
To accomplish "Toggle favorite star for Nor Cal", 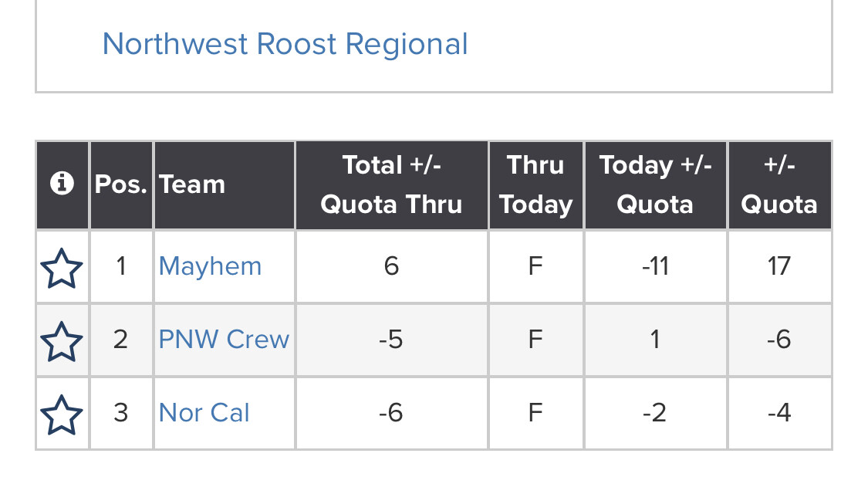I will (x=62, y=414).
